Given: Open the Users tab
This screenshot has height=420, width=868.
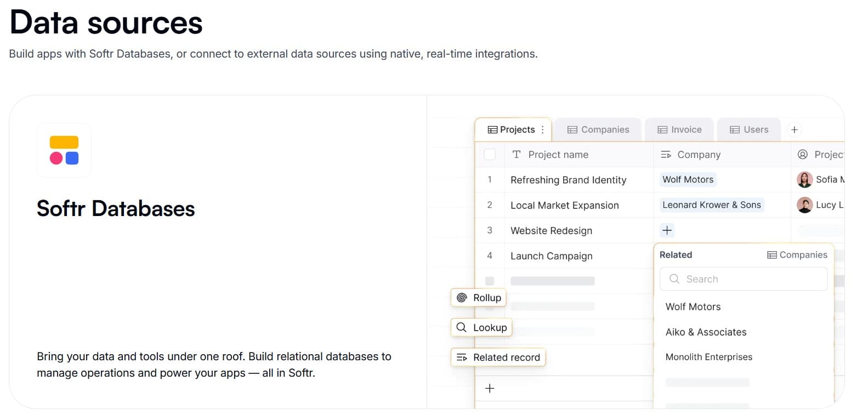Looking at the screenshot, I should click(749, 130).
